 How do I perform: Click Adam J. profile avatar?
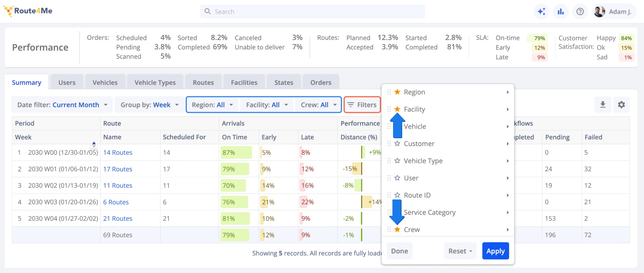pyautogui.click(x=599, y=12)
